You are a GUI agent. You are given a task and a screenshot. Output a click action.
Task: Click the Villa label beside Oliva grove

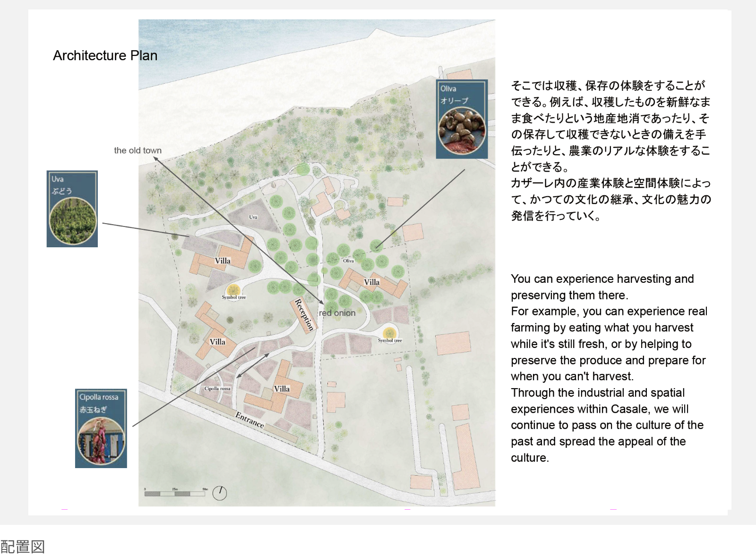pyautogui.click(x=372, y=282)
